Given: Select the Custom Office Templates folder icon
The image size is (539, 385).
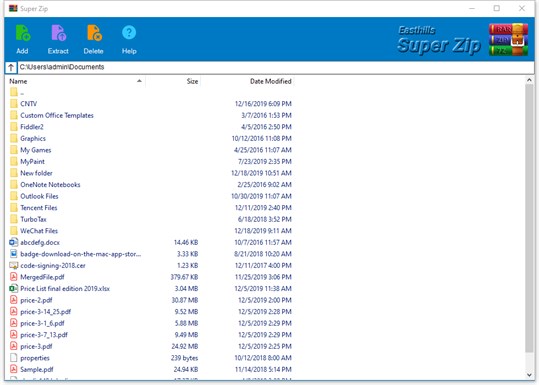Looking at the screenshot, I should [14, 115].
